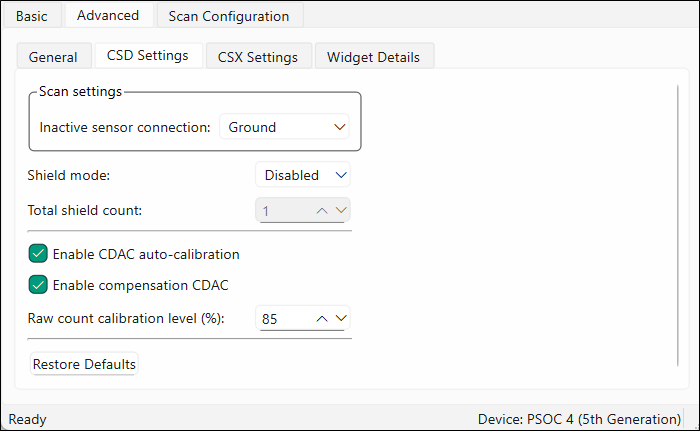
Task: Click the Total shield count down arrow
Action: 340,210
